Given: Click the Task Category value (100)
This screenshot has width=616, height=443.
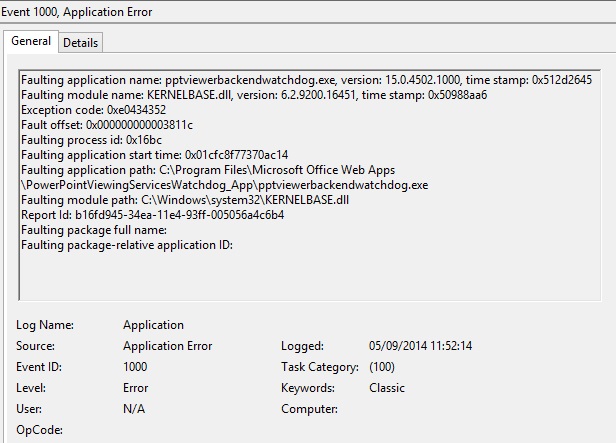Looking at the screenshot, I should coord(382,367).
